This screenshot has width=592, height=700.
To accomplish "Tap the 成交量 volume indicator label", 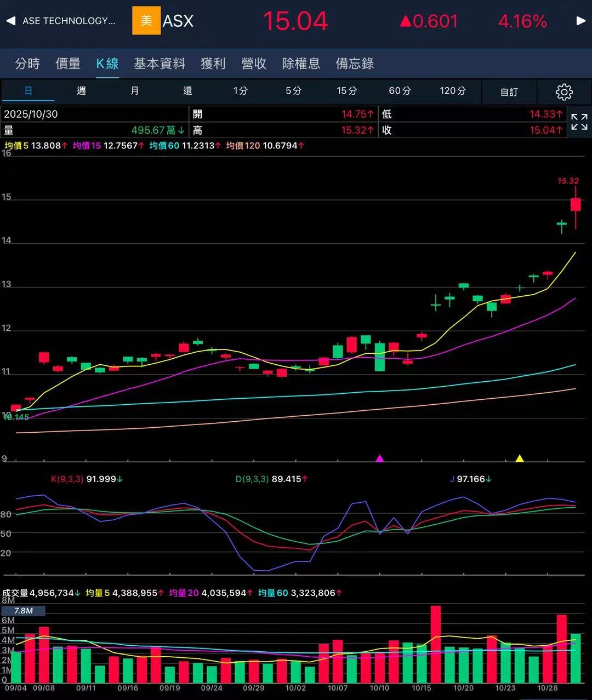I will pyautogui.click(x=15, y=593).
